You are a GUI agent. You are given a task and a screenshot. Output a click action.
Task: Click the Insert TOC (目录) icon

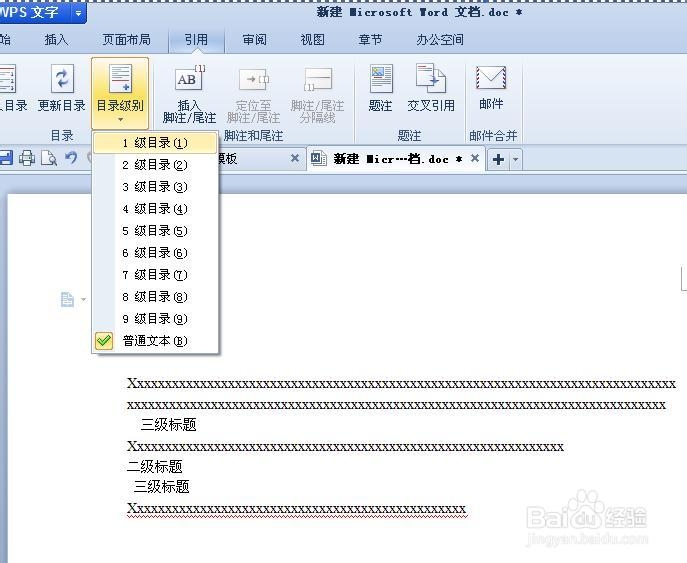[8, 79]
